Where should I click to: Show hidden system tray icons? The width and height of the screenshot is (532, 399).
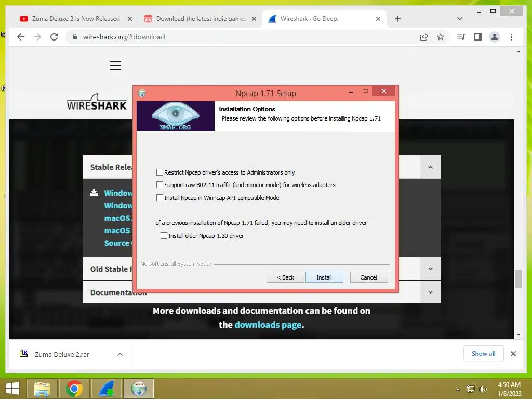(458, 389)
